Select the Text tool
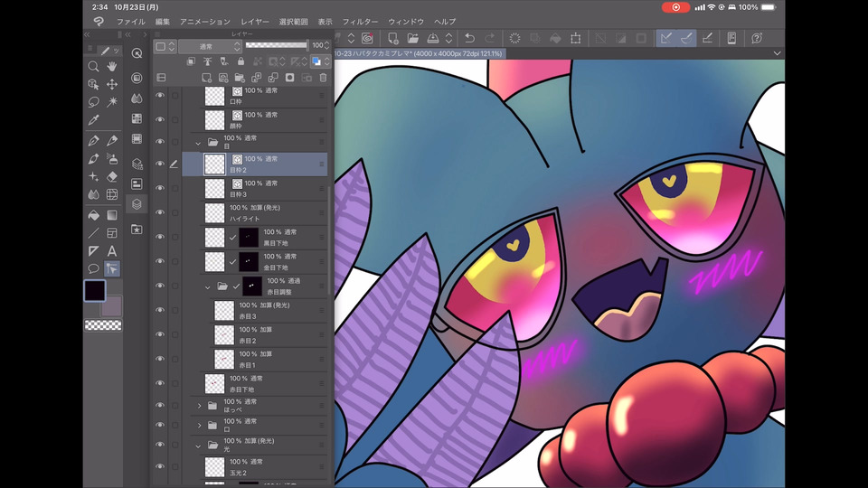868x488 pixels. pyautogui.click(x=112, y=250)
